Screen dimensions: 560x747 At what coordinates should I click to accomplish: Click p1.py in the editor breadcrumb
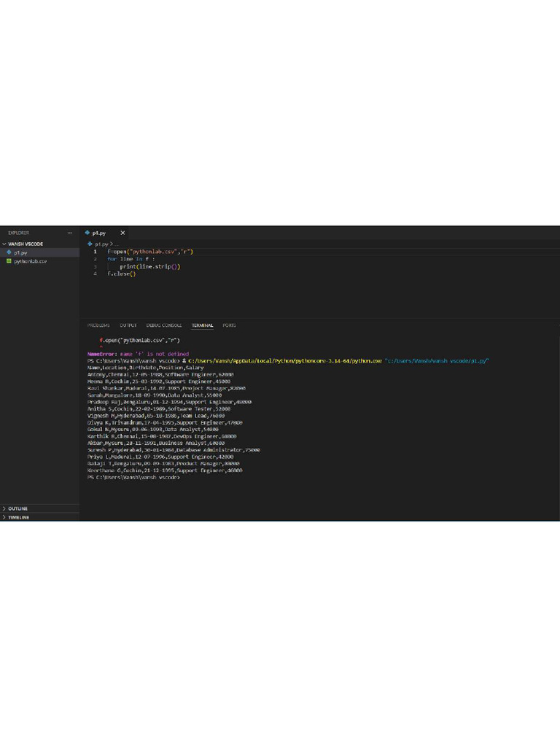pos(101,244)
